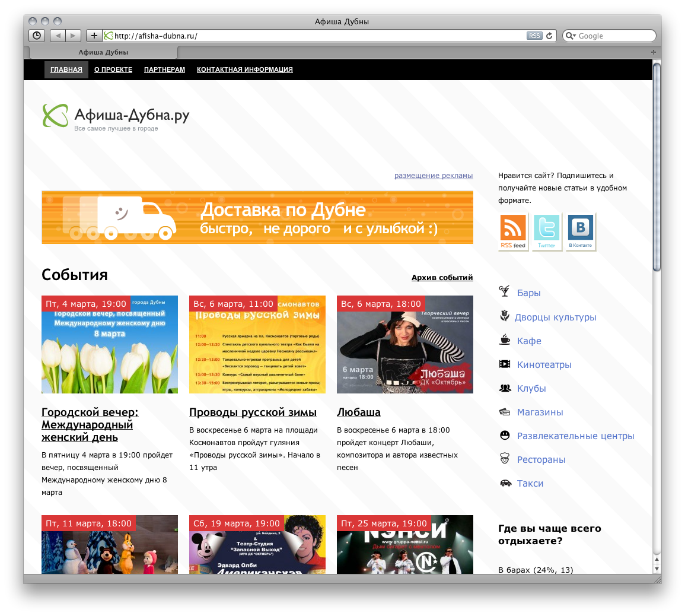
Task: Click the Бары cocktail glass icon
Action: 505,291
